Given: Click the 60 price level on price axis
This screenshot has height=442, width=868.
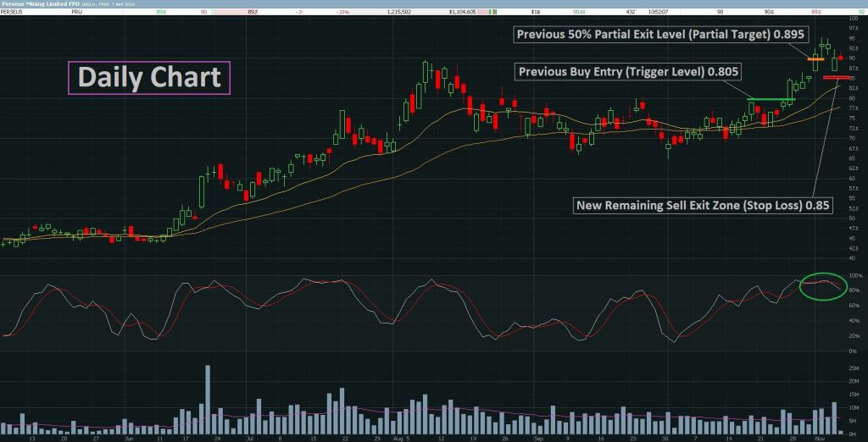Looking at the screenshot, I should click(851, 179).
